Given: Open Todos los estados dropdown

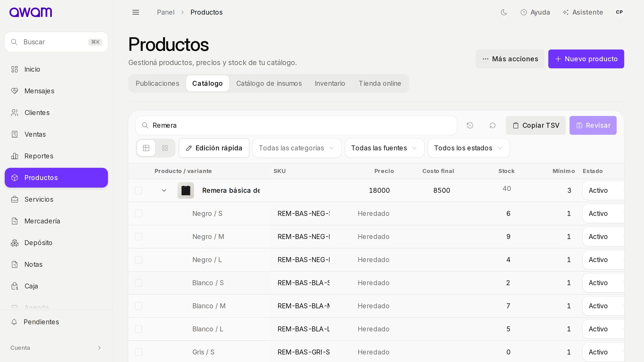Looking at the screenshot, I should pyautogui.click(x=468, y=148).
